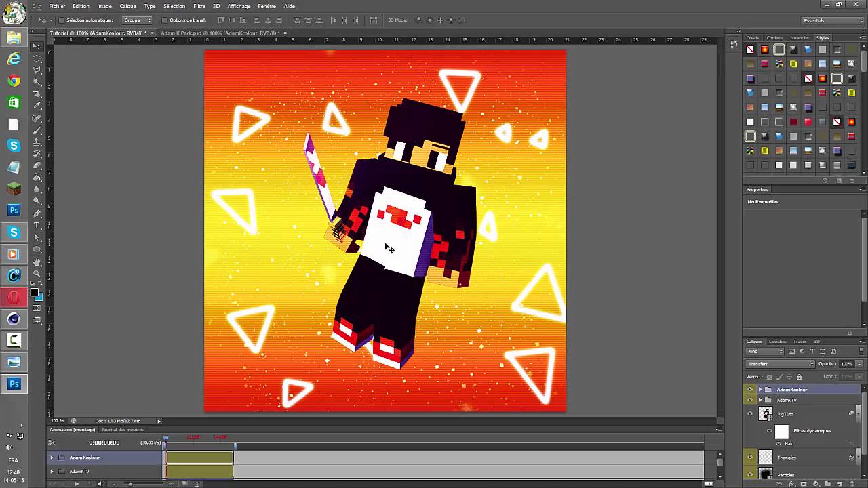The image size is (868, 488).
Task: Select the Type tool
Action: tap(37, 225)
